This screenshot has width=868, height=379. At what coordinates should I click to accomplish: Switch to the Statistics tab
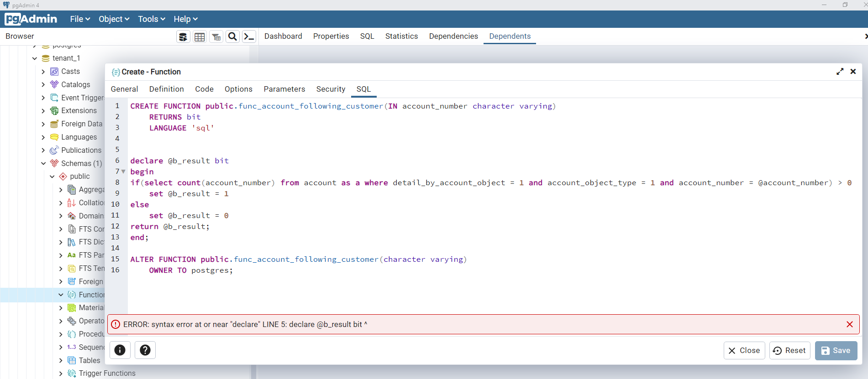[x=401, y=36]
